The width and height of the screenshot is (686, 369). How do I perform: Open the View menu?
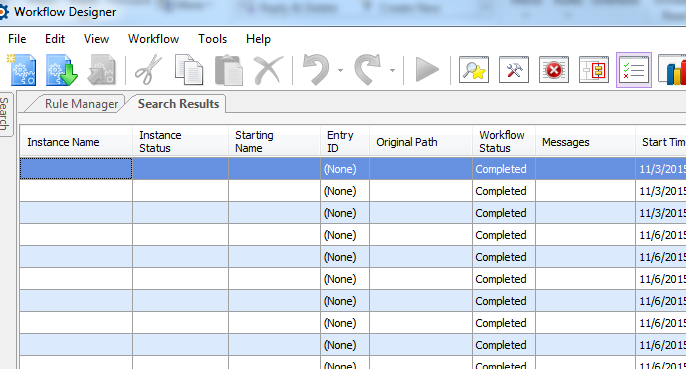[x=96, y=39]
